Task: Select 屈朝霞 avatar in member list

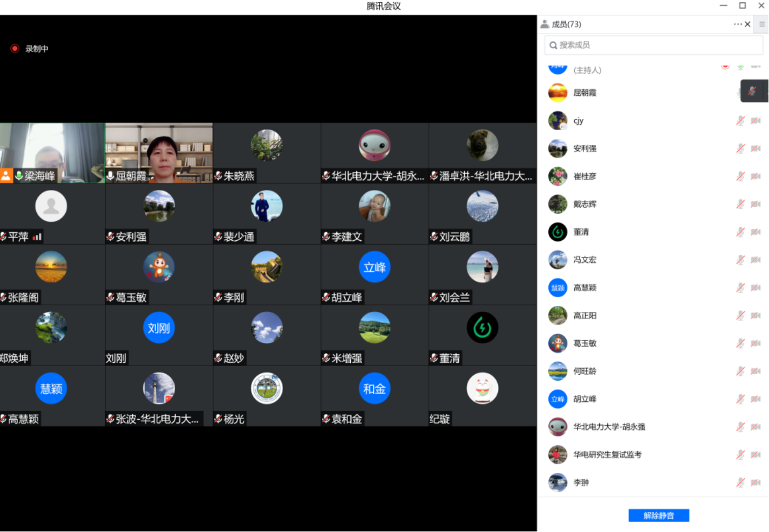Action: [x=557, y=93]
